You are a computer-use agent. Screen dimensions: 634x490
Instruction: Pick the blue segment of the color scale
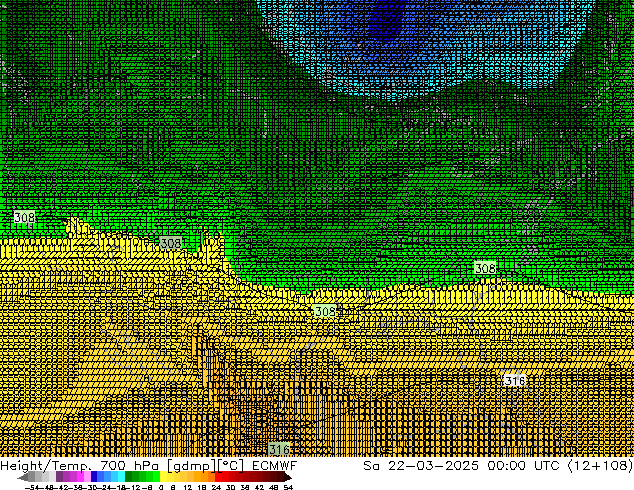coord(100,478)
